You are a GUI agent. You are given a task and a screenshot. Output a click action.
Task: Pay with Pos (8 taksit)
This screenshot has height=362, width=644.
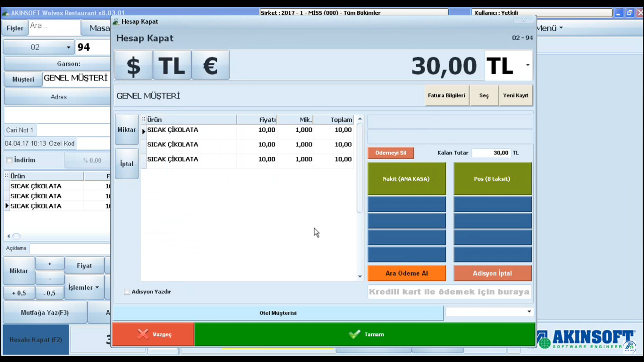492,179
